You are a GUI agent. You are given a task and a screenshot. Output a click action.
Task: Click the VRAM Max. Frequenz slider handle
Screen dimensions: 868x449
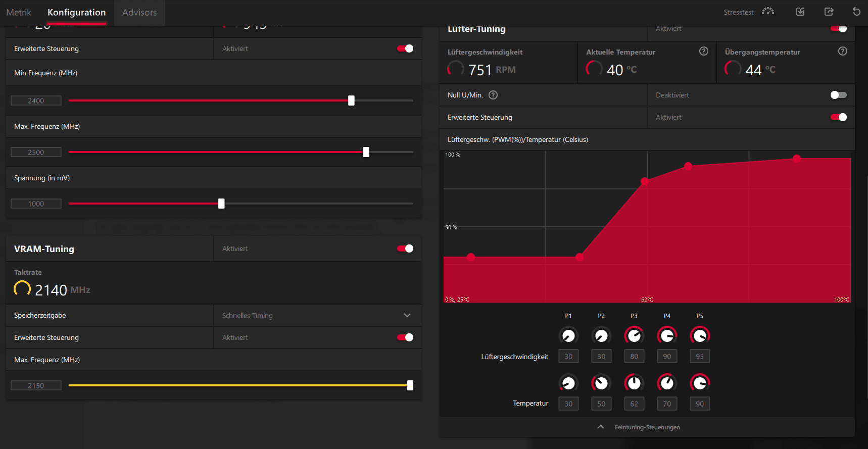410,385
